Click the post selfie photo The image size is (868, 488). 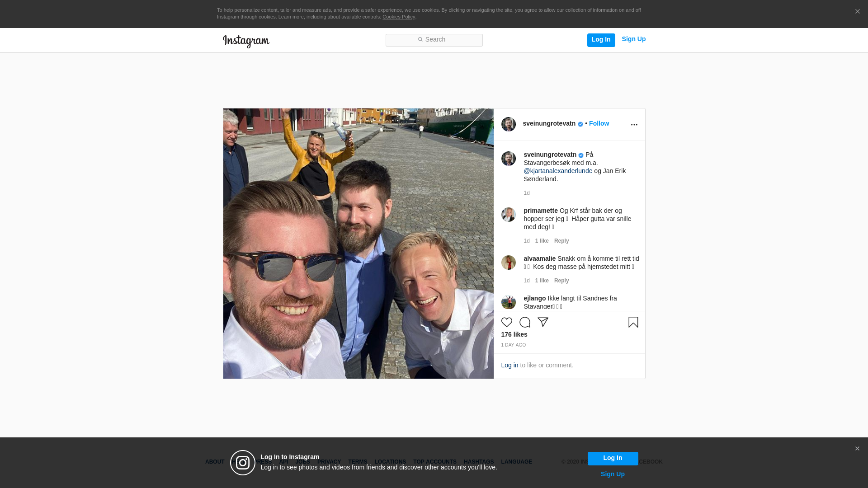358,244
